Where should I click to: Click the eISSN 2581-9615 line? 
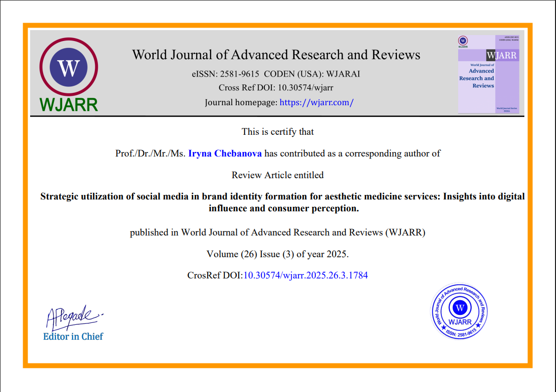[x=276, y=74]
